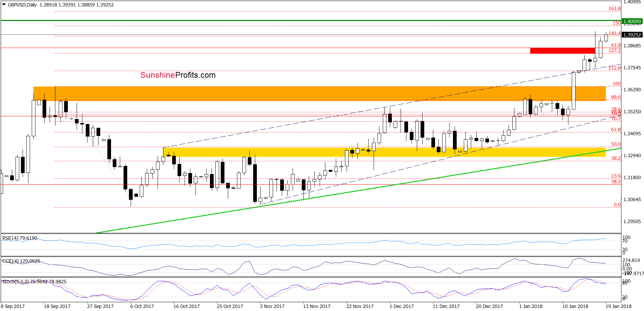The height and width of the screenshot is (311, 644).
Task: Click price axis value 1.29505
Action: [x=632, y=221]
